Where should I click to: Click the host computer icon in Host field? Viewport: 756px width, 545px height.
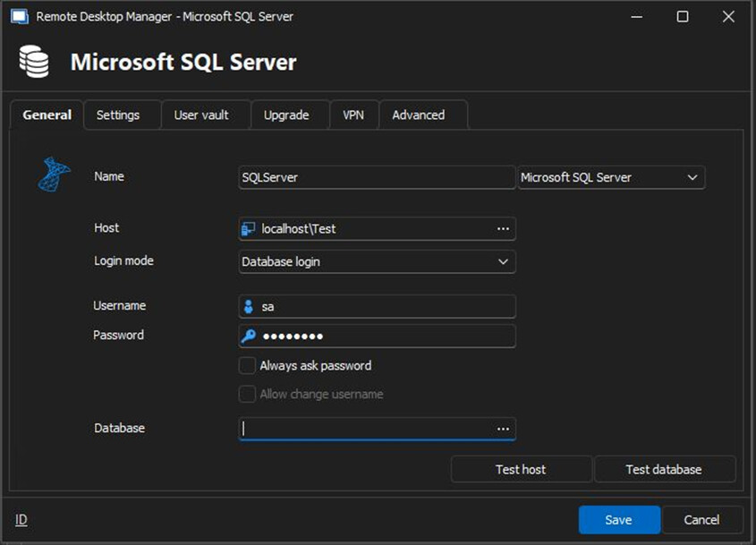click(x=249, y=228)
